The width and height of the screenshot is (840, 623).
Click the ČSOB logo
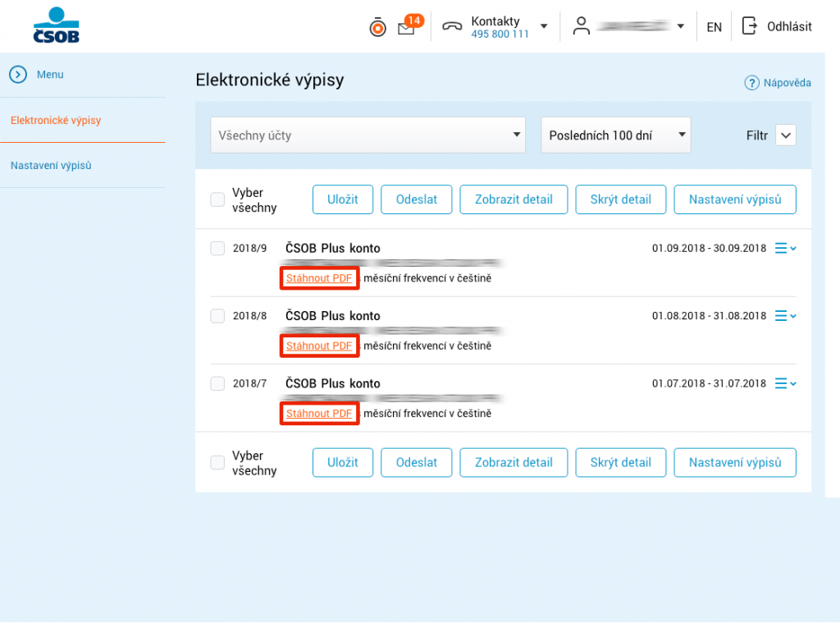click(x=56, y=25)
